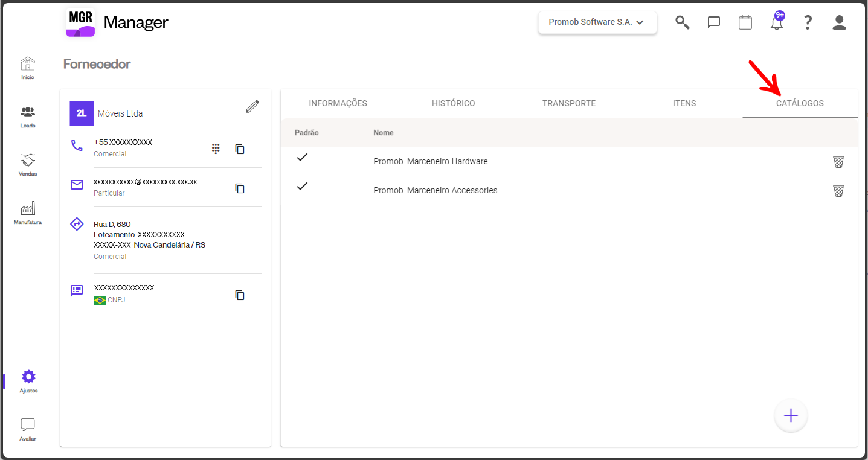868x460 pixels.
Task: Click the phone icon in supplier card
Action: pyautogui.click(x=77, y=145)
